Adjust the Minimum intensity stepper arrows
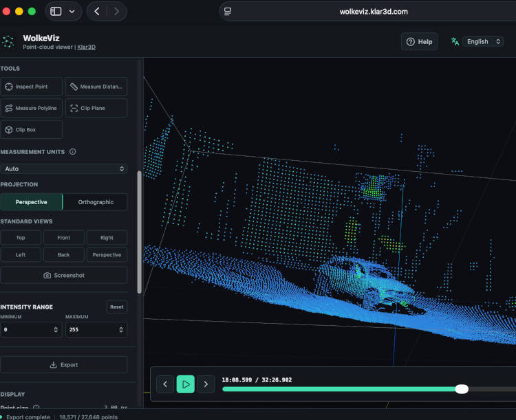This screenshot has height=420, width=516. [x=56, y=329]
